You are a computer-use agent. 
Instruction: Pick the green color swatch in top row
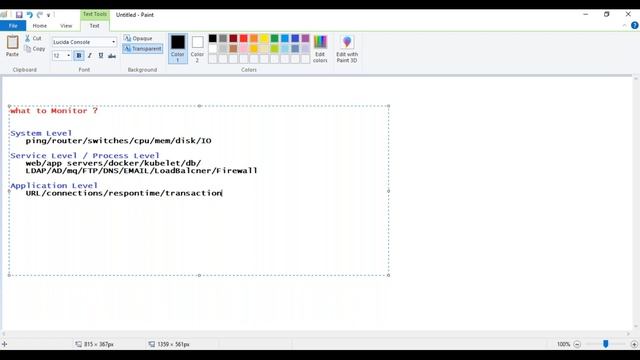pos(274,38)
